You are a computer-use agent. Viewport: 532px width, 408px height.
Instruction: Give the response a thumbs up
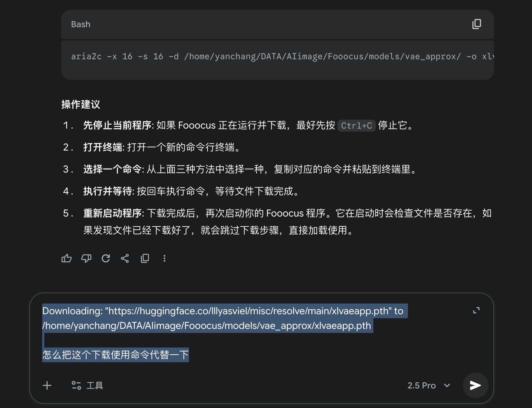point(66,258)
